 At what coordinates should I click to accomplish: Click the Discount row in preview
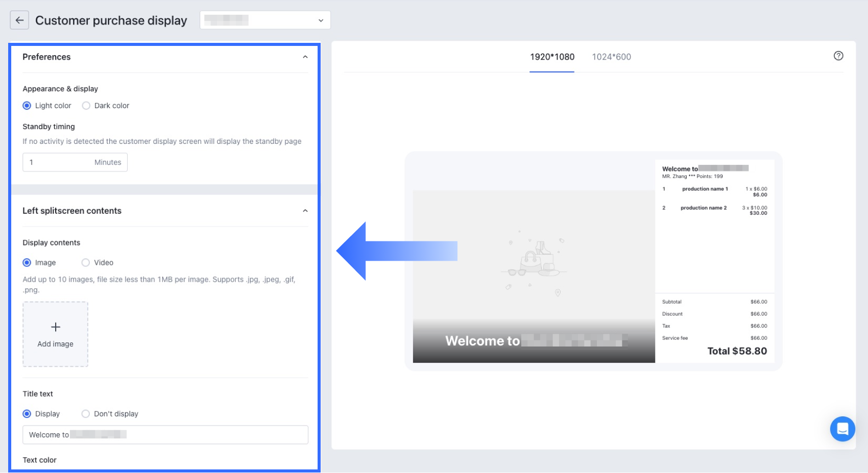pyautogui.click(x=715, y=314)
